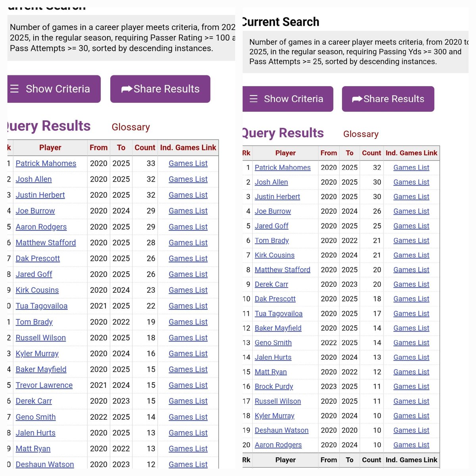Viewport: 476px width, 476px height.
Task: Open Deshaun Watson link in left table
Action: 45,464
